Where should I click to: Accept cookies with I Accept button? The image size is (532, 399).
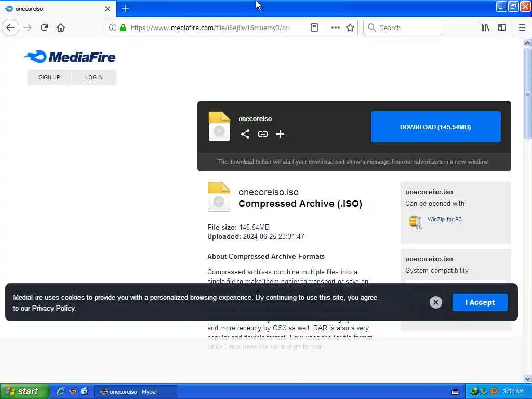(x=480, y=302)
